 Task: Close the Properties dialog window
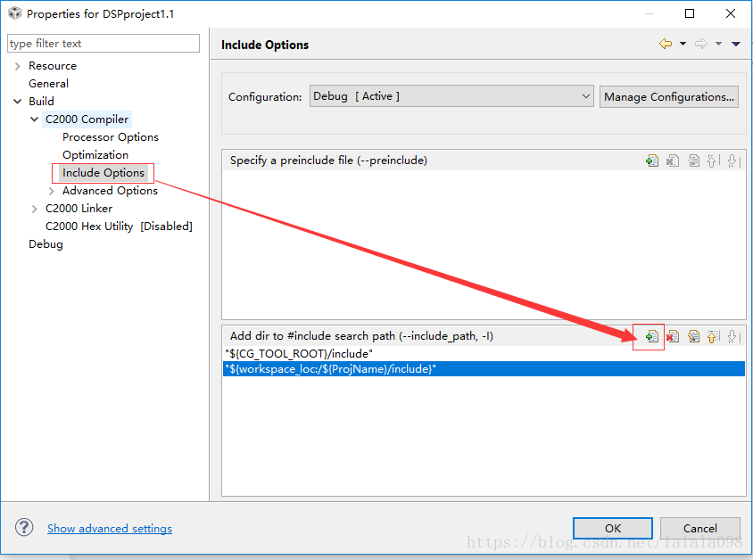point(731,13)
